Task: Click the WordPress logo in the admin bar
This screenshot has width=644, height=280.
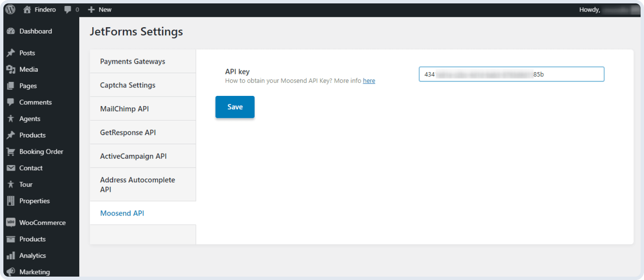Action: pos(9,9)
